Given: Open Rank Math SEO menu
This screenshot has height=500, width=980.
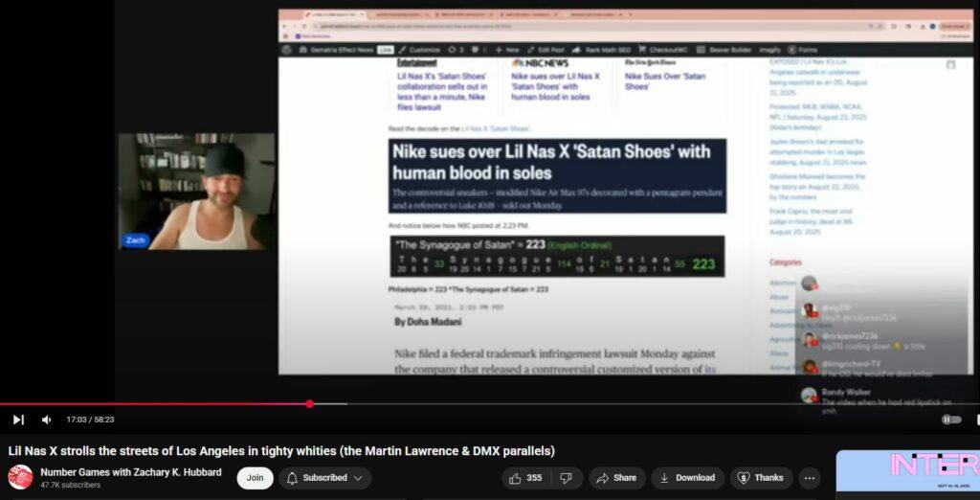Looking at the screenshot, I should coord(601,50).
